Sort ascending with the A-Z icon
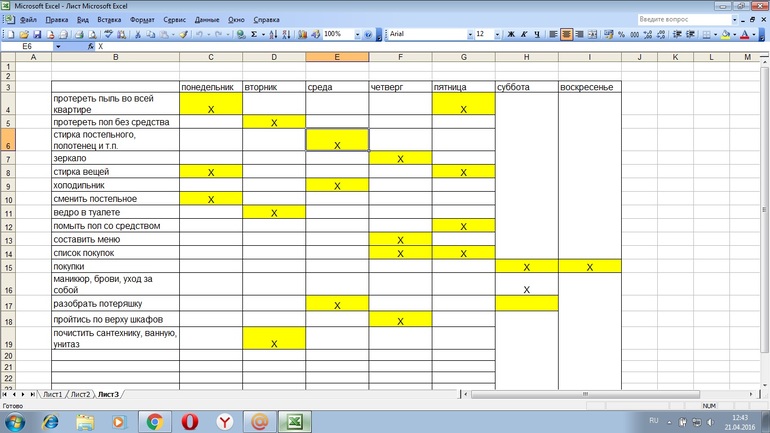Image resolution: width=770 pixels, height=433 pixels. [274, 34]
